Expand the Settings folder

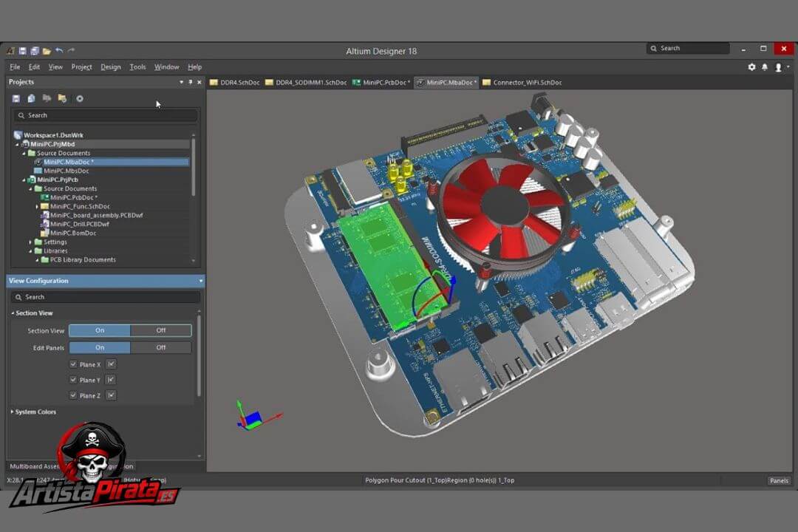click(30, 242)
